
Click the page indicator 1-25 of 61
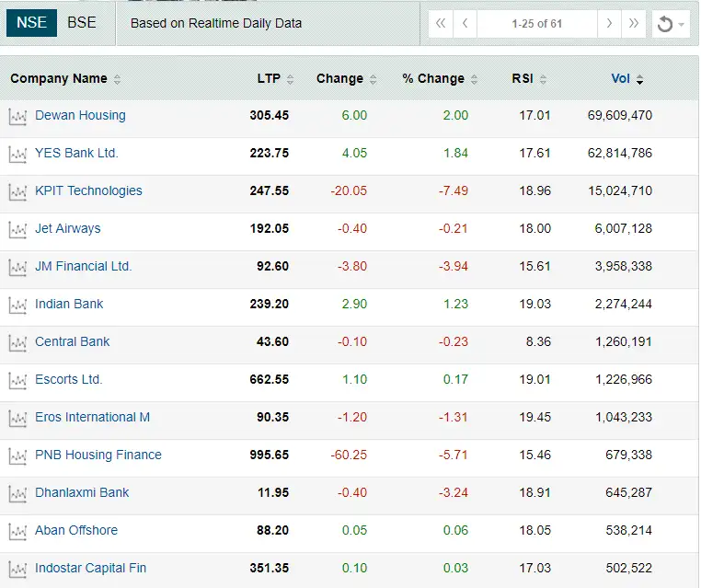pos(537,23)
